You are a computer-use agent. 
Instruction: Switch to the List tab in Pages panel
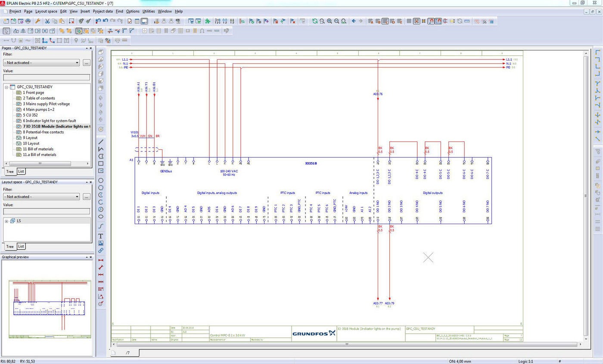tap(21, 171)
